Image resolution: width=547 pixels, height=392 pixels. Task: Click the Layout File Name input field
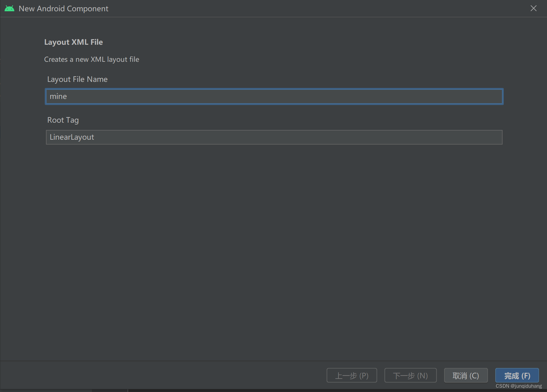274,96
